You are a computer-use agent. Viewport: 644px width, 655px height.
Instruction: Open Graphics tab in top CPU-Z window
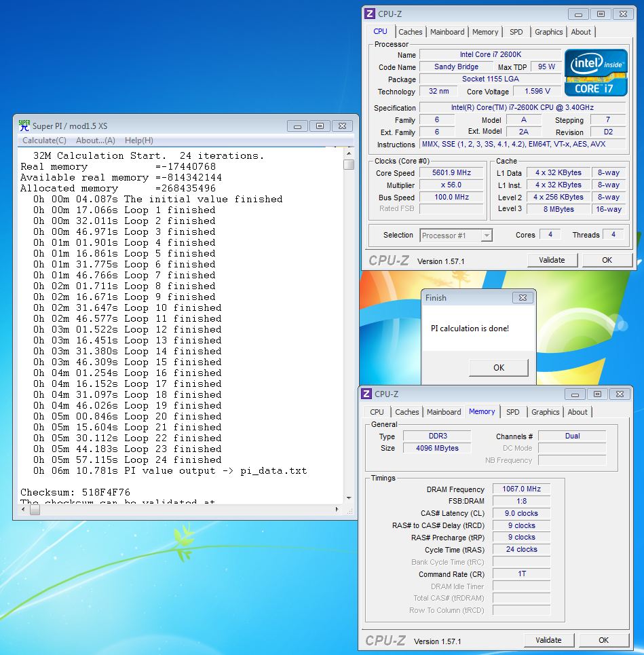tap(548, 32)
